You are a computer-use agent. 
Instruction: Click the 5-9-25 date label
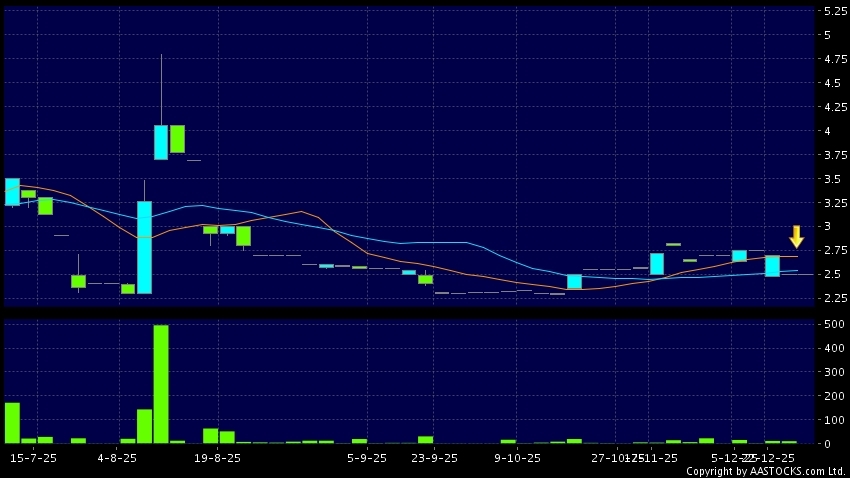point(367,458)
